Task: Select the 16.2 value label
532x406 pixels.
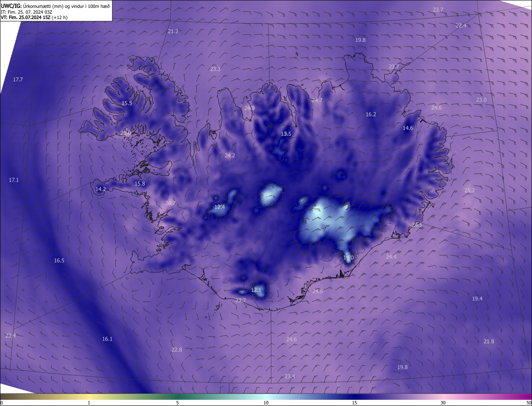Action: click(371, 114)
